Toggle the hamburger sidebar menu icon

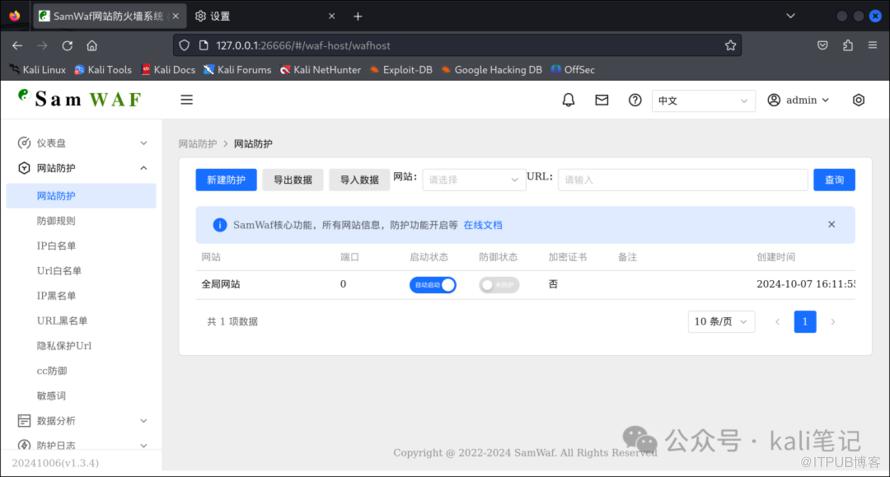(186, 100)
